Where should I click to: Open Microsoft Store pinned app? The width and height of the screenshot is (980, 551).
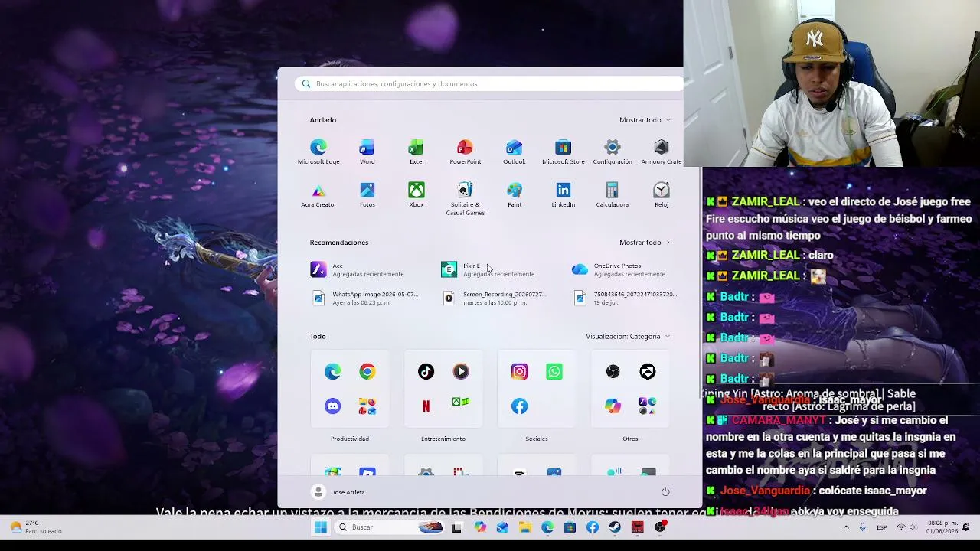pyautogui.click(x=563, y=152)
